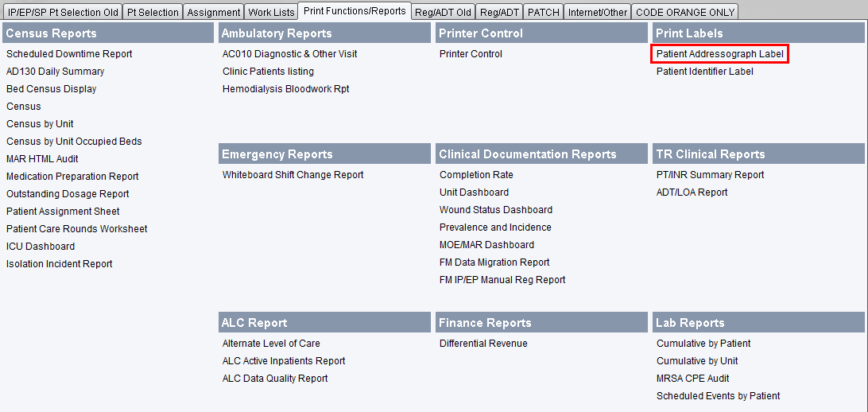Open the Patient Addressograph Label link
868x412 pixels.
tap(719, 54)
